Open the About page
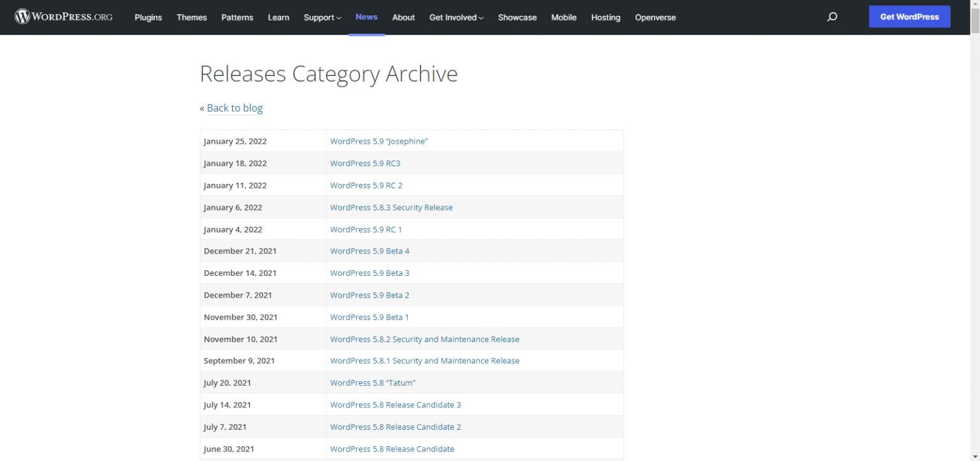 pyautogui.click(x=403, y=17)
